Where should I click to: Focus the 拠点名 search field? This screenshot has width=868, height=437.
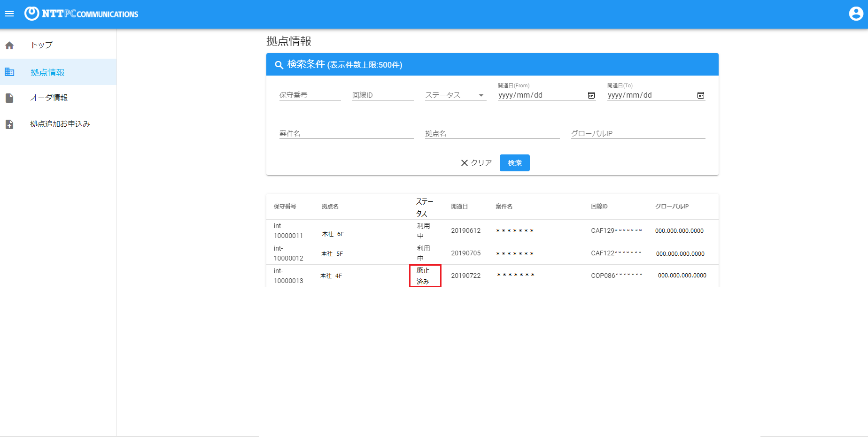tap(492, 133)
